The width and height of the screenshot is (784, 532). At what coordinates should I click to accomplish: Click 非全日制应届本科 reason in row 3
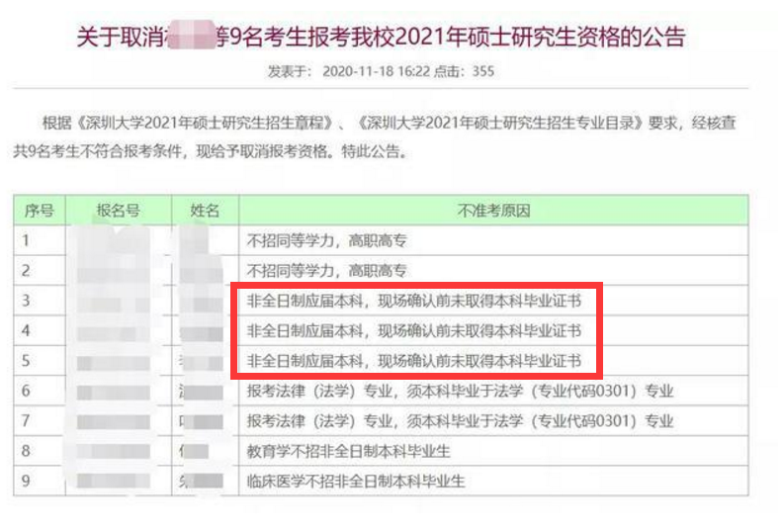(414, 301)
